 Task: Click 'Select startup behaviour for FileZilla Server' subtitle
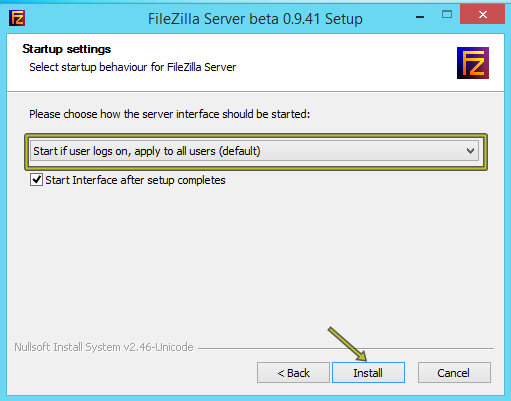click(x=133, y=67)
